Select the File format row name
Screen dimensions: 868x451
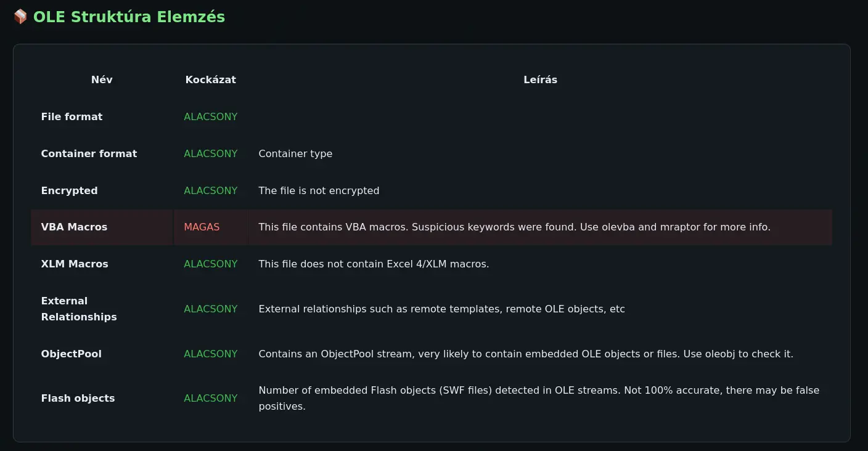(72, 116)
